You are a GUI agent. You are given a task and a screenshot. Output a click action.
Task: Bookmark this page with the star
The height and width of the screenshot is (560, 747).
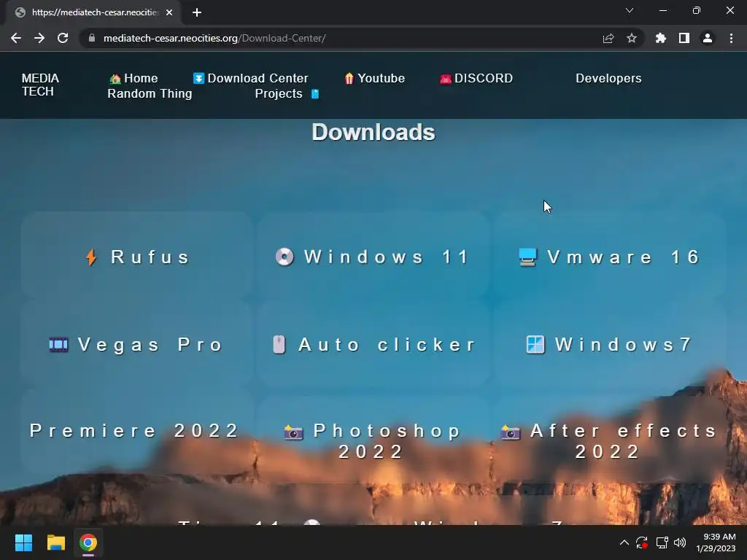[632, 38]
